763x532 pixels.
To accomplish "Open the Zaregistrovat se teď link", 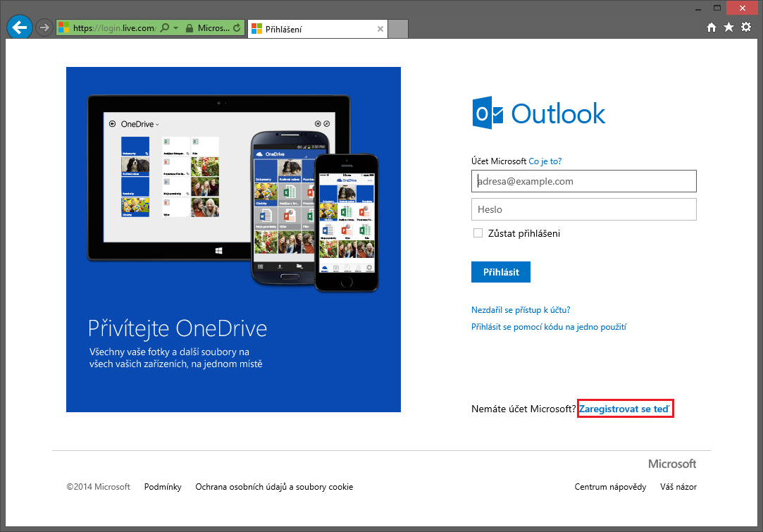I will click(x=624, y=408).
